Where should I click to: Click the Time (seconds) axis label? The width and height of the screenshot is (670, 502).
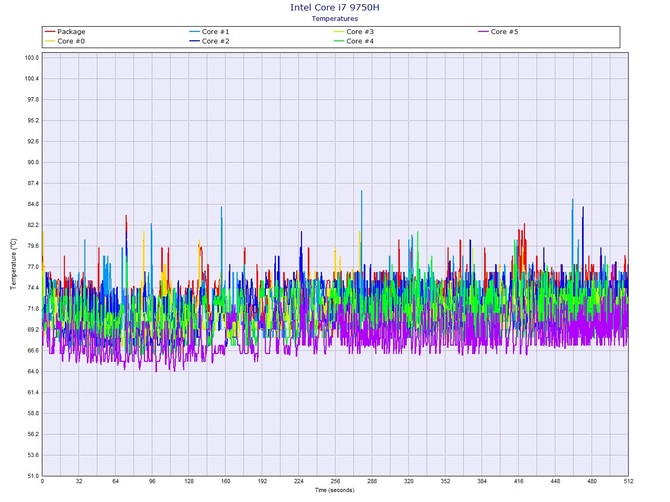[335, 490]
